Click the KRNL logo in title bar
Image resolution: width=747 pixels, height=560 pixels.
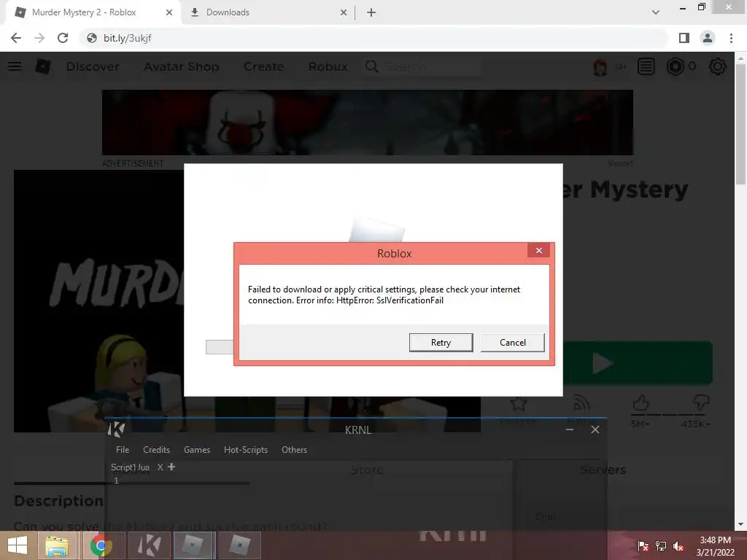pyautogui.click(x=116, y=429)
